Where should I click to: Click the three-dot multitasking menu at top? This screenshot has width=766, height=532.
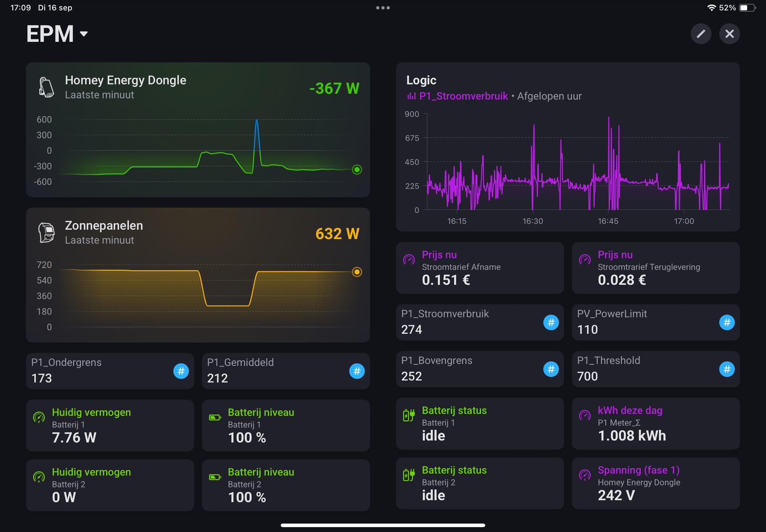pyautogui.click(x=383, y=8)
